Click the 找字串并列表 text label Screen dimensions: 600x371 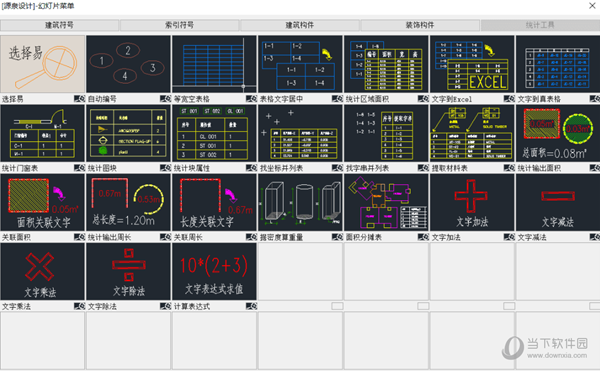367,168
